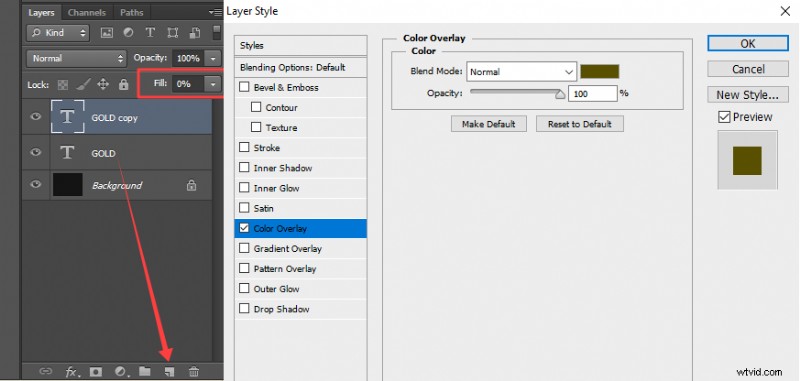Switch to the Paths tab
This screenshot has width=800, height=381.
point(132,13)
